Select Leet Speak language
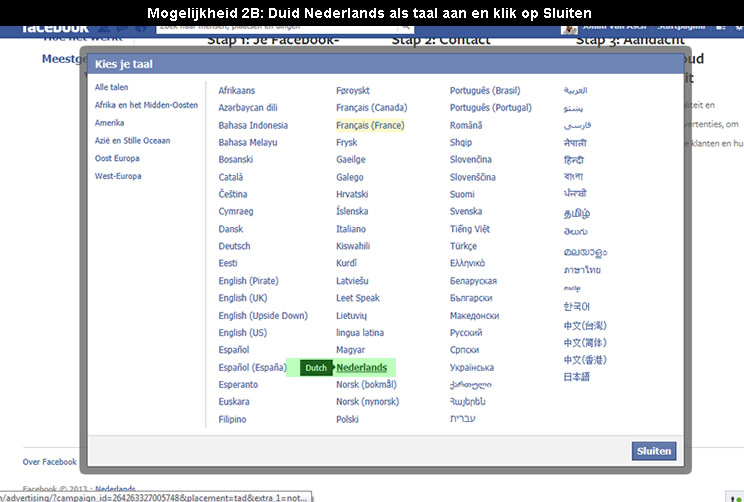 [358, 298]
